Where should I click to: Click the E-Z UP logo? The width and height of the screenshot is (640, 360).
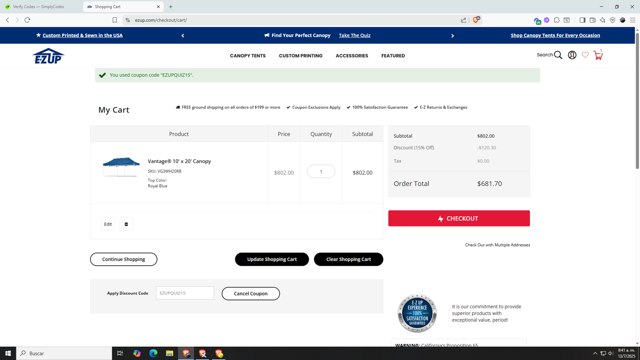[x=48, y=56]
